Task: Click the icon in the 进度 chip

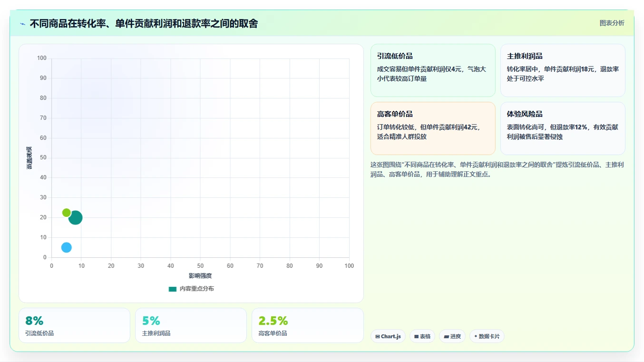Action: (446, 336)
